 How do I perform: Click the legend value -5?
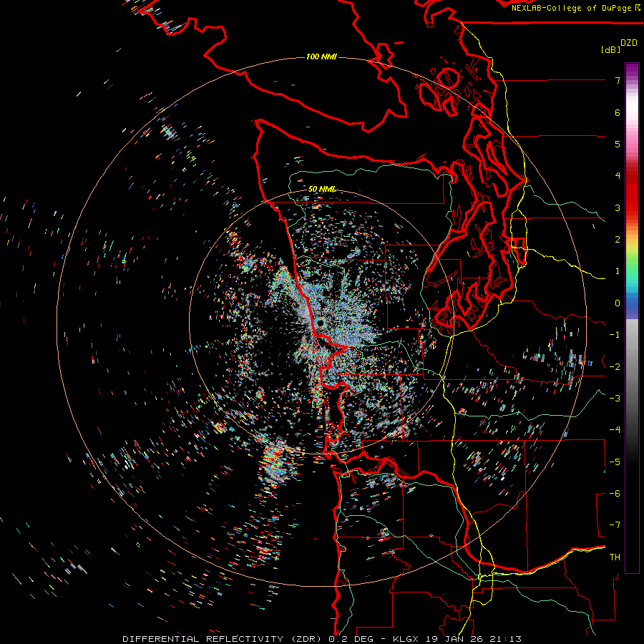[x=615, y=462]
